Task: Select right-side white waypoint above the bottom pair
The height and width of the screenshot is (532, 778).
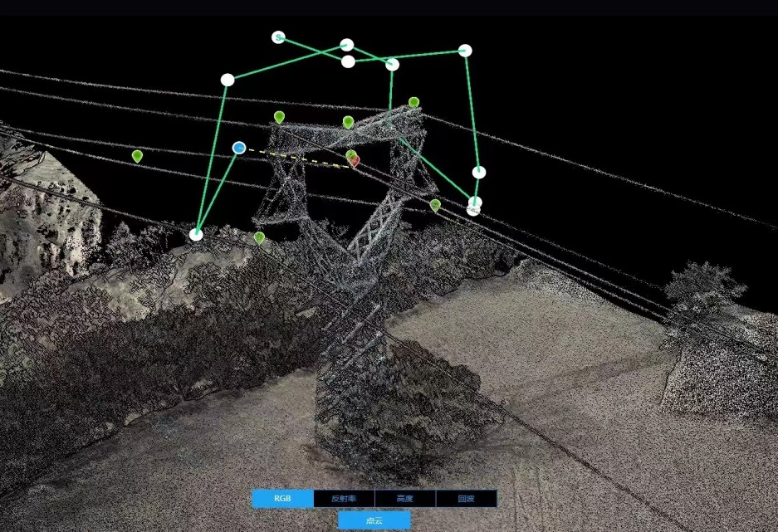Action: click(x=479, y=173)
